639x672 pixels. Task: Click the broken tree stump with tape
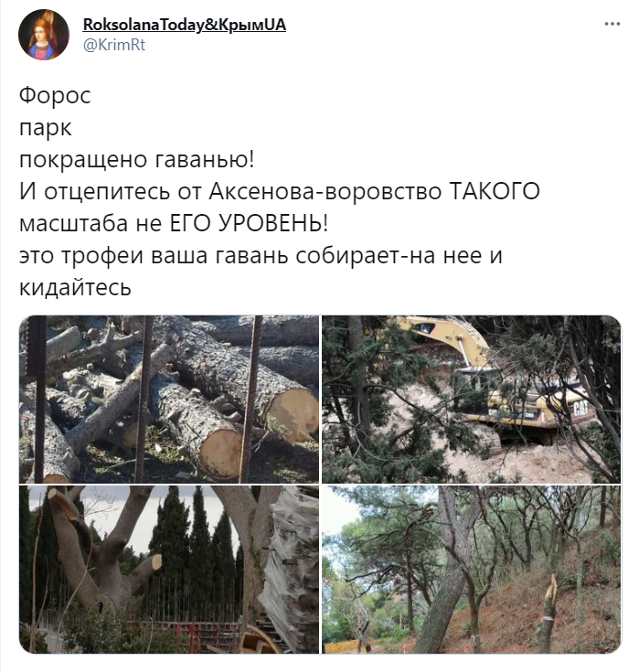coord(548,613)
